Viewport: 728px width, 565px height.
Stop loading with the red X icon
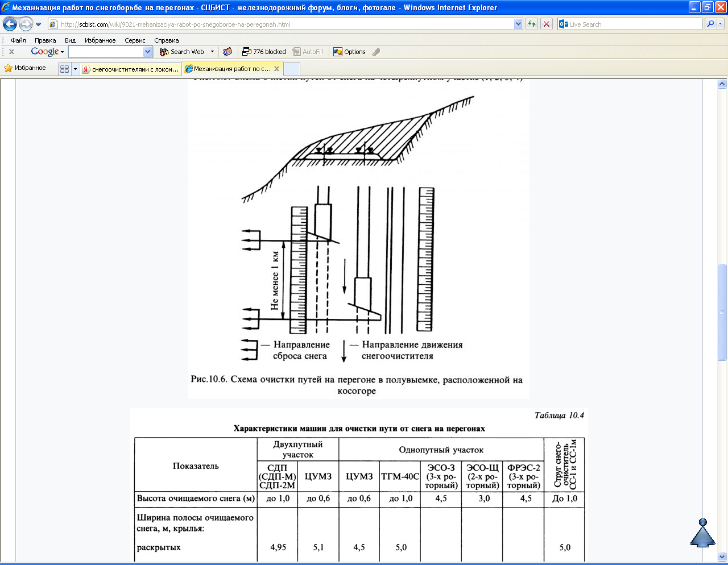547,24
